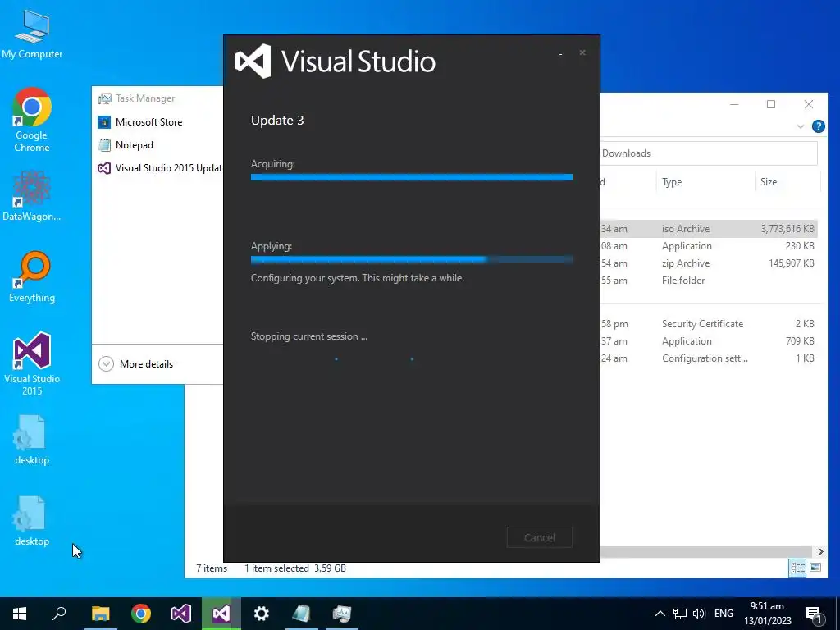Click the Applying progress bar
This screenshot has height=630, width=840.
(x=412, y=259)
